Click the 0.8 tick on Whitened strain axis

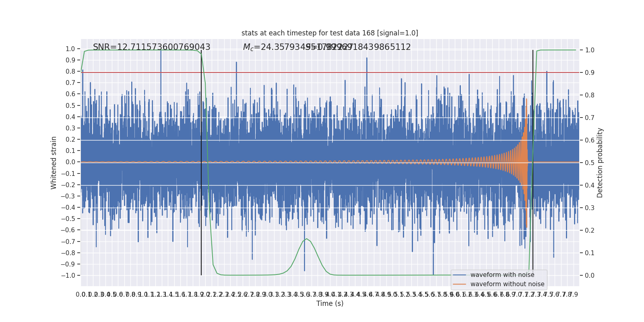point(70,71)
